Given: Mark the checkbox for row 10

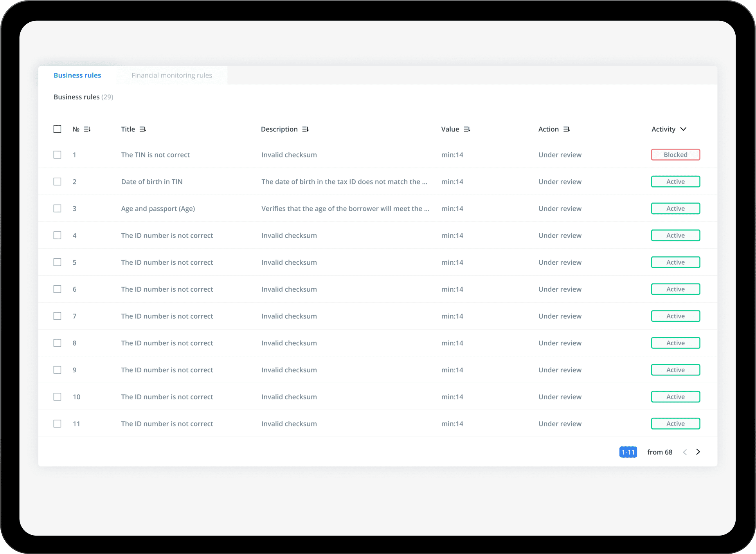Looking at the screenshot, I should coord(57,397).
